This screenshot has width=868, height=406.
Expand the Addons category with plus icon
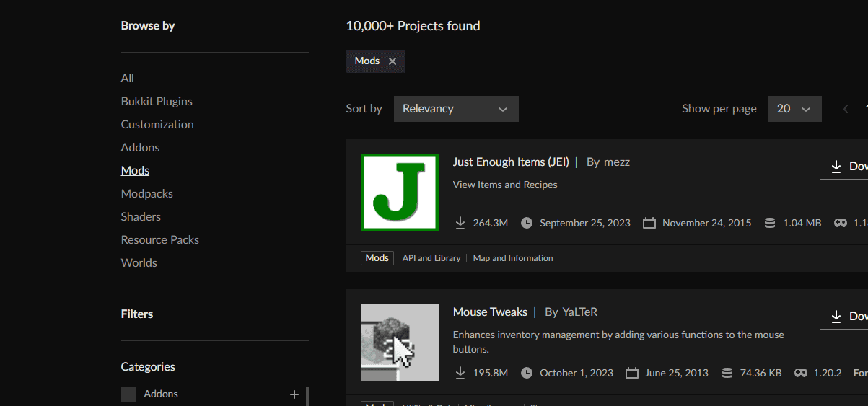[x=294, y=394]
